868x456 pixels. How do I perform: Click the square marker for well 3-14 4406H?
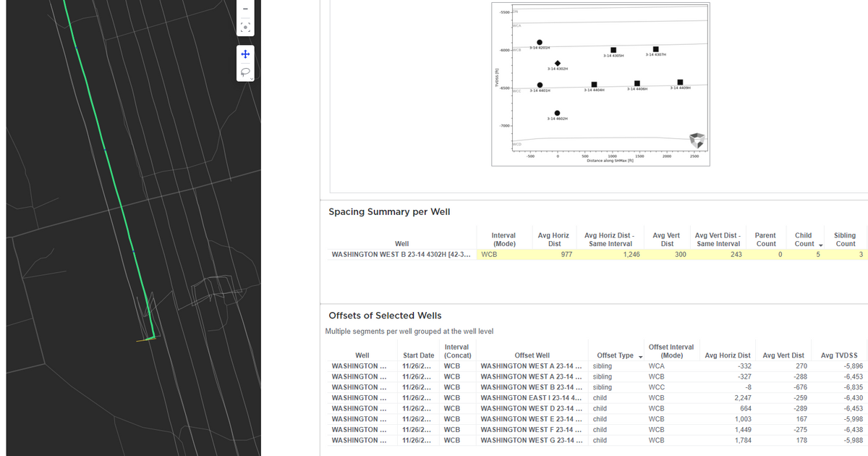tap(637, 83)
